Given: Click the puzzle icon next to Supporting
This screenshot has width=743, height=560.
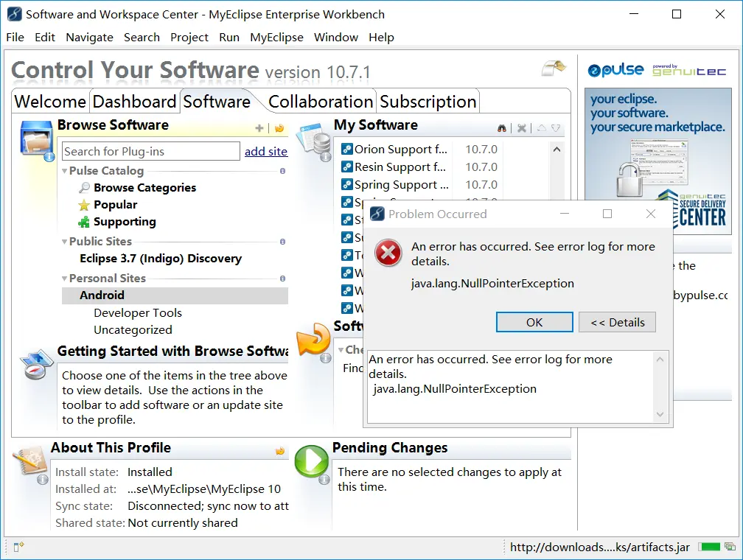Looking at the screenshot, I should pos(84,222).
